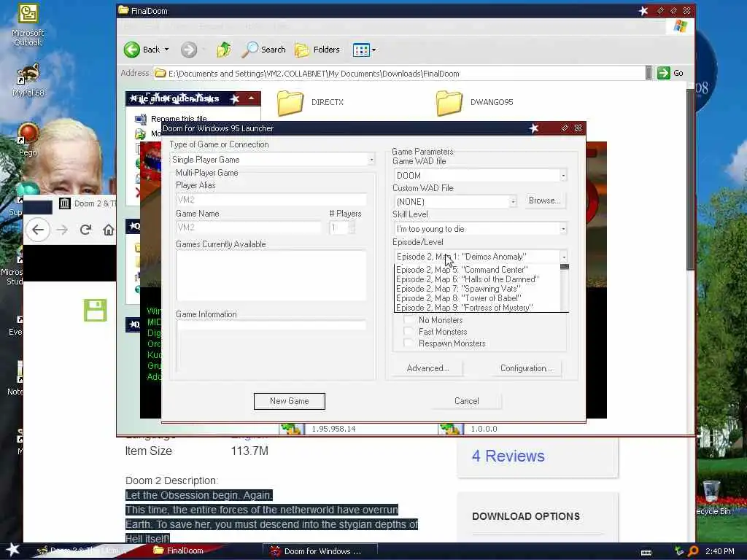Click the browser Reload icon
747x560 pixels.
click(86, 230)
